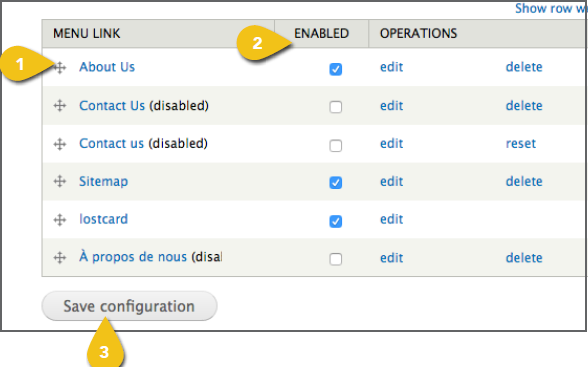Image resolution: width=588 pixels, height=367 pixels.
Task: Disable the Sitemap menu link checkbox
Action: point(336,183)
